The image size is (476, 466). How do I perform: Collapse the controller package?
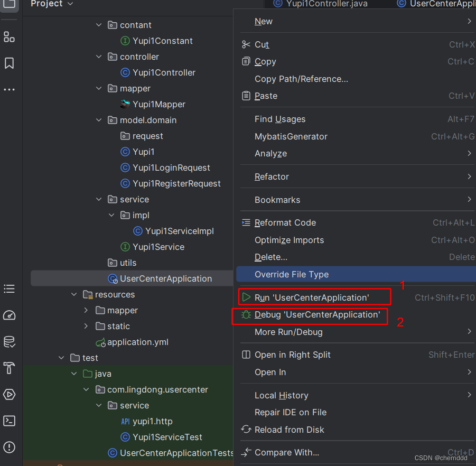click(x=99, y=57)
